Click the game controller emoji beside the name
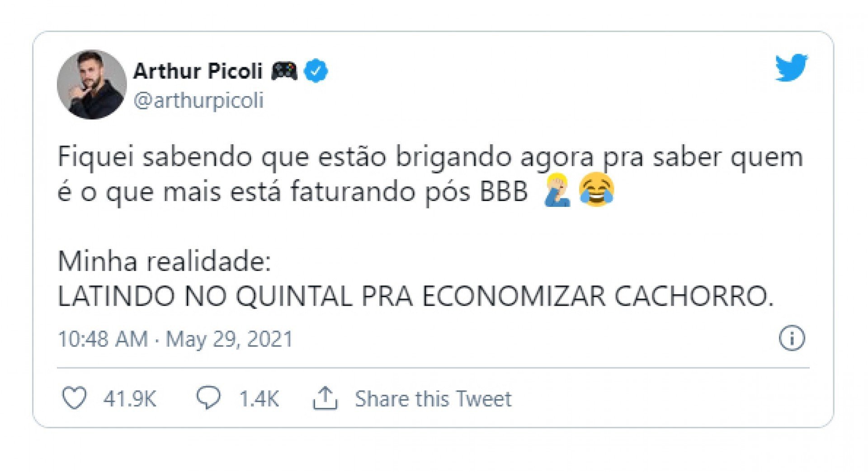The image size is (868, 472). tap(284, 71)
